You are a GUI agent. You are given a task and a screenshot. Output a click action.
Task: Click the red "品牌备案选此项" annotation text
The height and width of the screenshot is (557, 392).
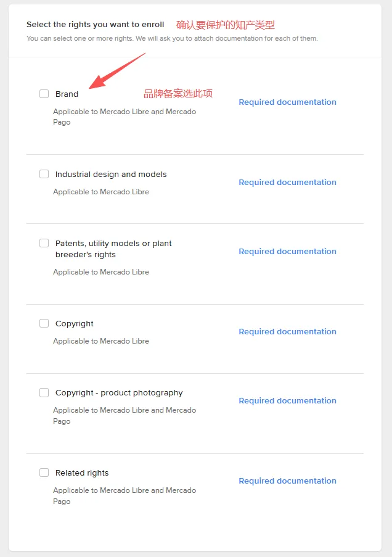(x=178, y=94)
